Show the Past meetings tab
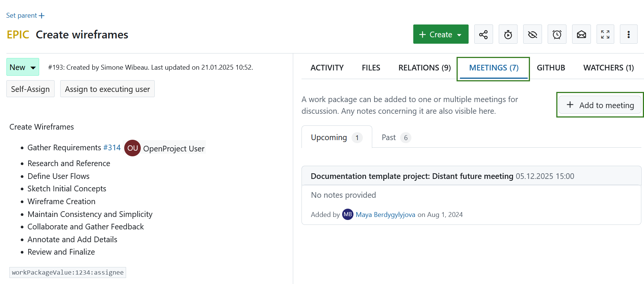 395,137
